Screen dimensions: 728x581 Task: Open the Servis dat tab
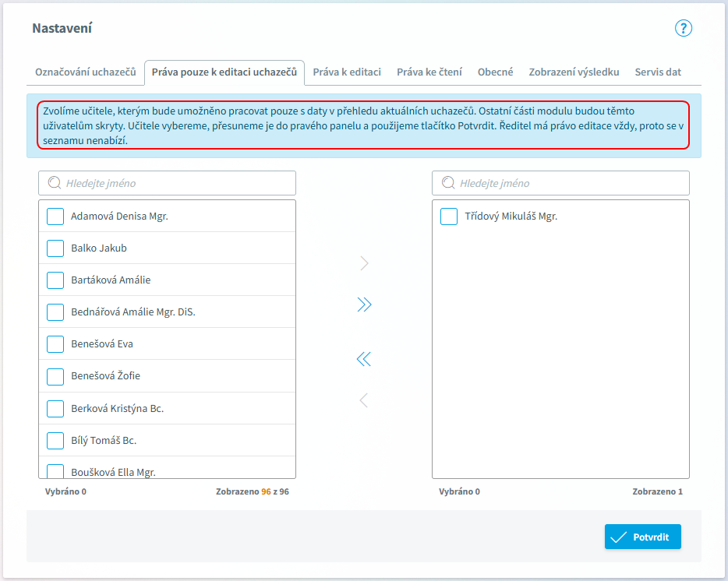pos(658,72)
